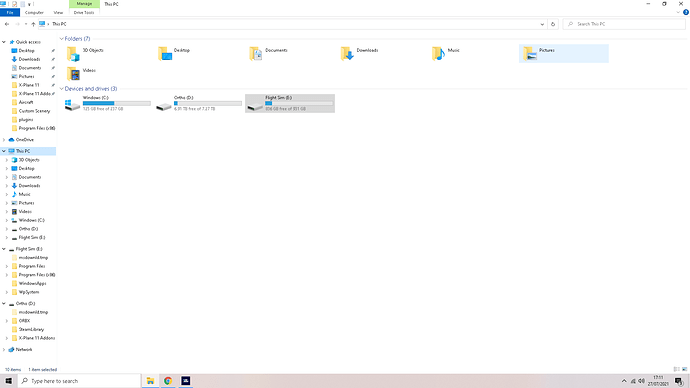690x388 pixels.
Task: Collapse the Quick access tree node
Action: click(4, 42)
